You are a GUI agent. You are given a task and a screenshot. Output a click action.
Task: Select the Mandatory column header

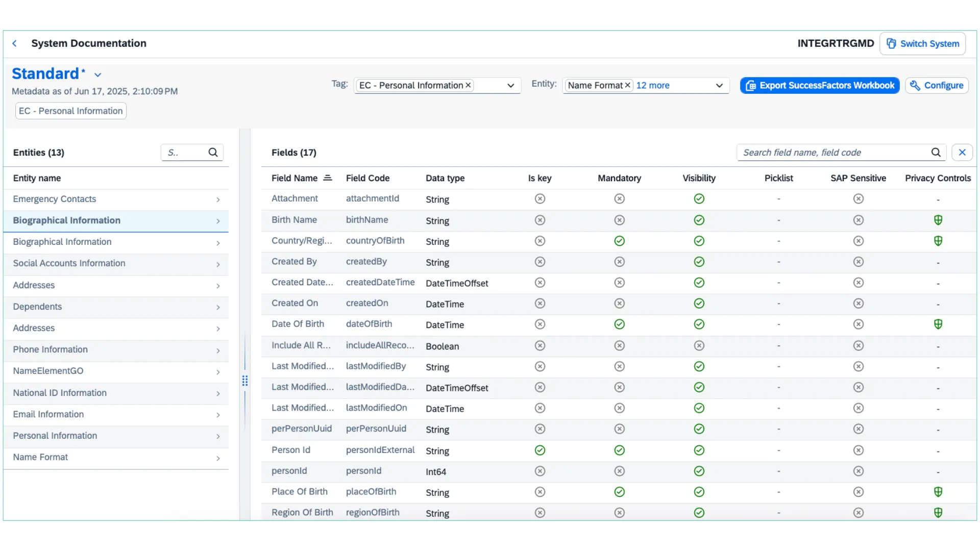[x=619, y=178]
